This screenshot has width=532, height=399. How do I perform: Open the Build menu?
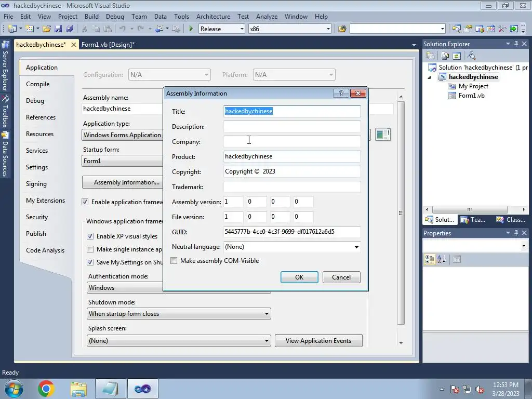tap(91, 16)
